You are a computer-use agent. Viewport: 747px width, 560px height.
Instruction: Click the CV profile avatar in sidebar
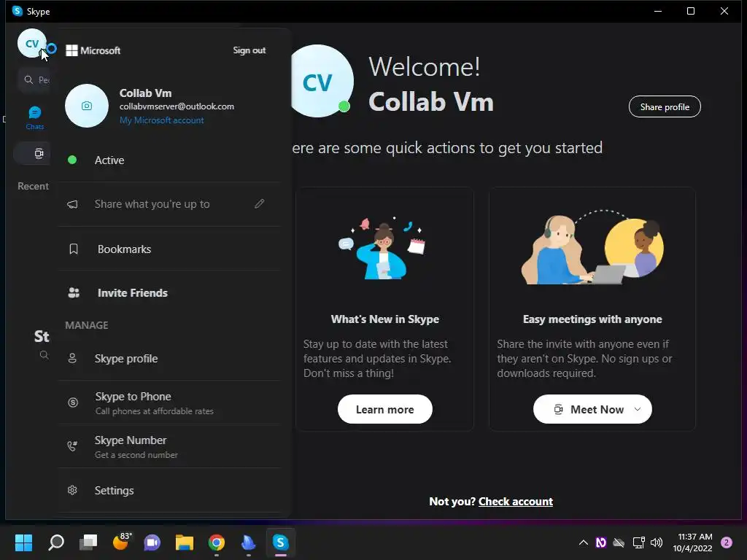pyautogui.click(x=31, y=43)
